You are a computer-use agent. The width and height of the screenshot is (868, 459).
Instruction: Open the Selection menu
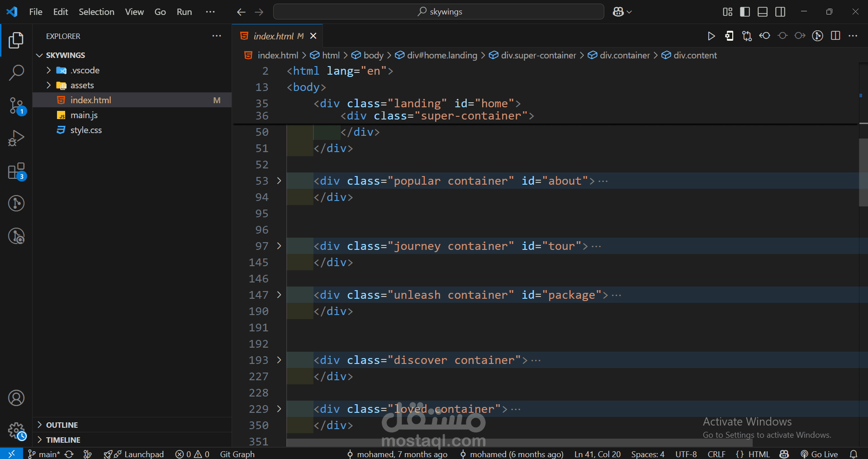[x=96, y=12]
